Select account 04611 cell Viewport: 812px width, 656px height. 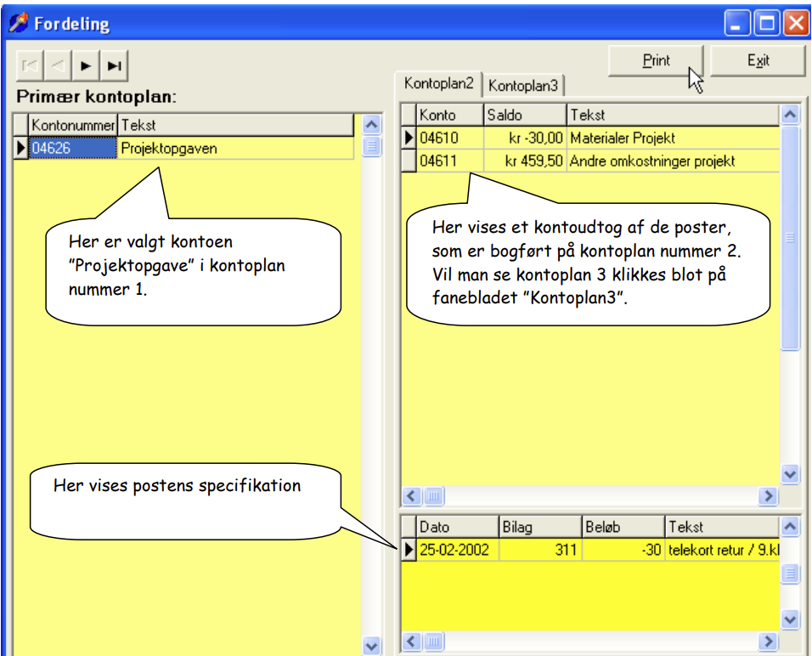(x=450, y=161)
